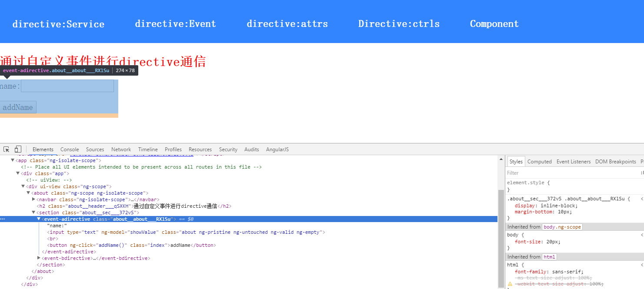This screenshot has width=644, height=289.
Task: Open the Resources panel tab
Action: (200, 149)
